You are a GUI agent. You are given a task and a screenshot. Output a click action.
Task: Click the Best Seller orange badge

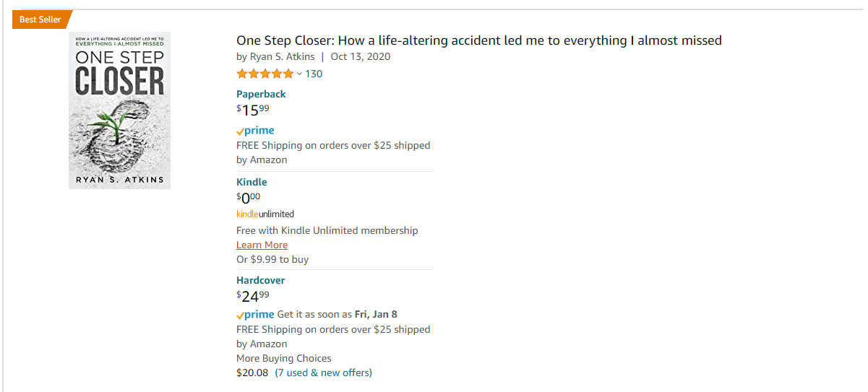(x=42, y=19)
